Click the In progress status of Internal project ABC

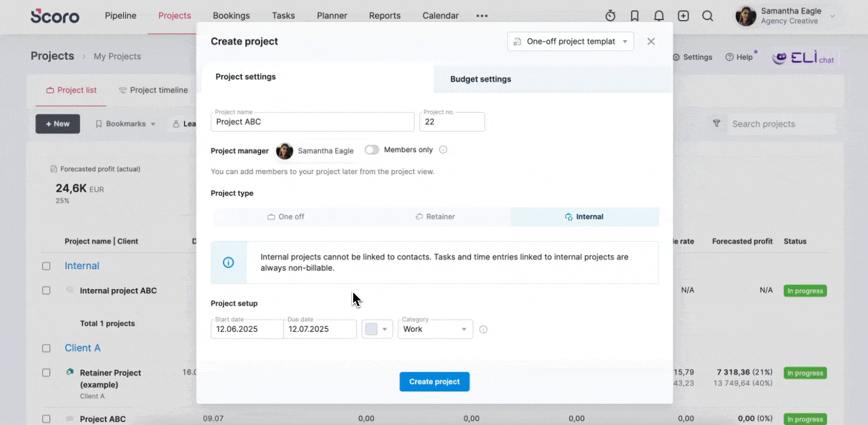(x=805, y=290)
